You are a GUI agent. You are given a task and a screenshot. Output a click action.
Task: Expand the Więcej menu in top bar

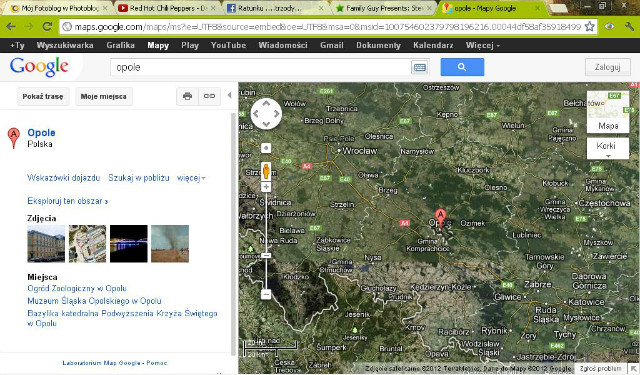pos(482,45)
